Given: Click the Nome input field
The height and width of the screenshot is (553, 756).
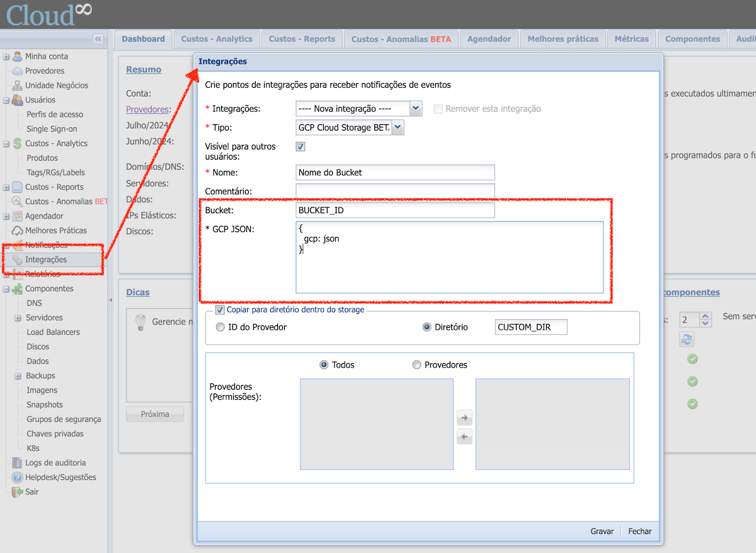Looking at the screenshot, I should [x=395, y=172].
